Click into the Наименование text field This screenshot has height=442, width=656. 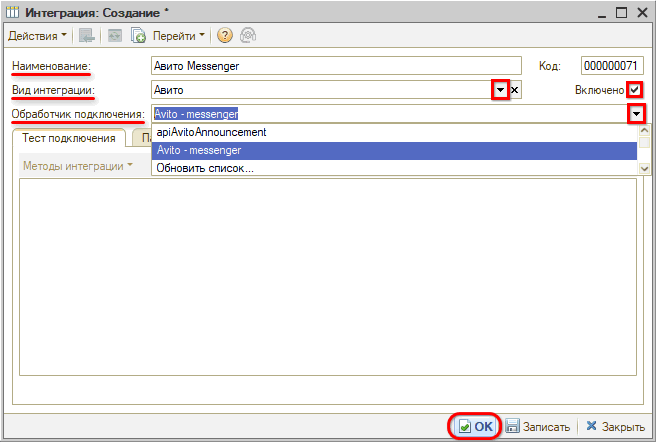336,66
